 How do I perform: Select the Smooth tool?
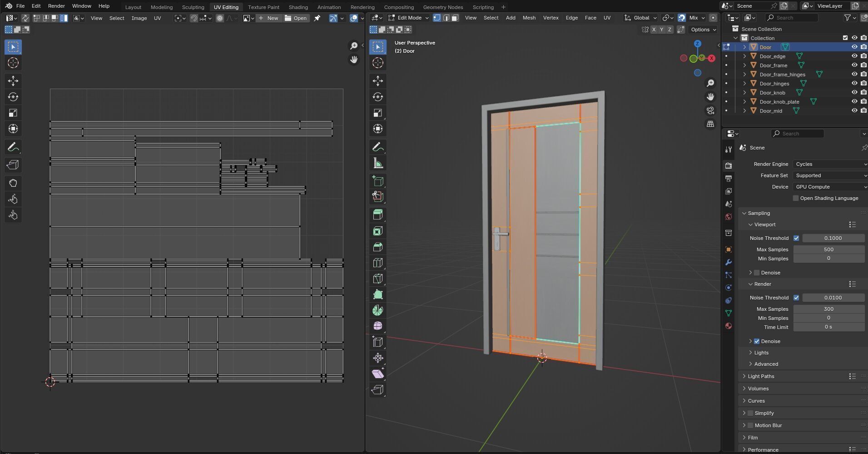[x=377, y=326]
